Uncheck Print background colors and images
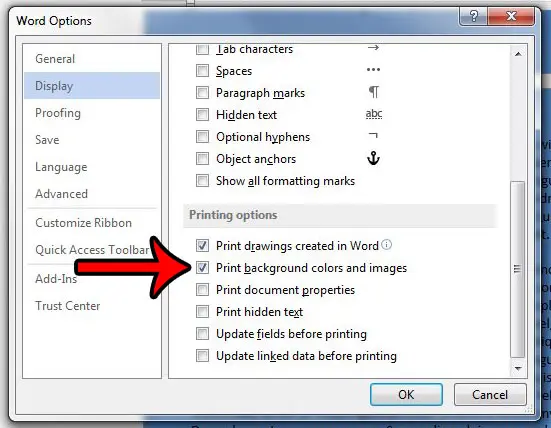The image size is (551, 428). pyautogui.click(x=202, y=268)
